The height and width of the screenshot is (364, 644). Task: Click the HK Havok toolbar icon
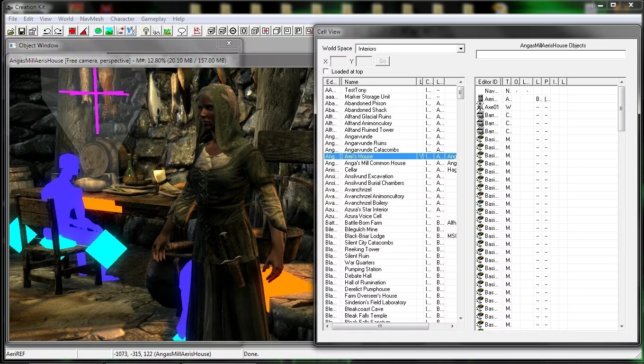(120, 31)
